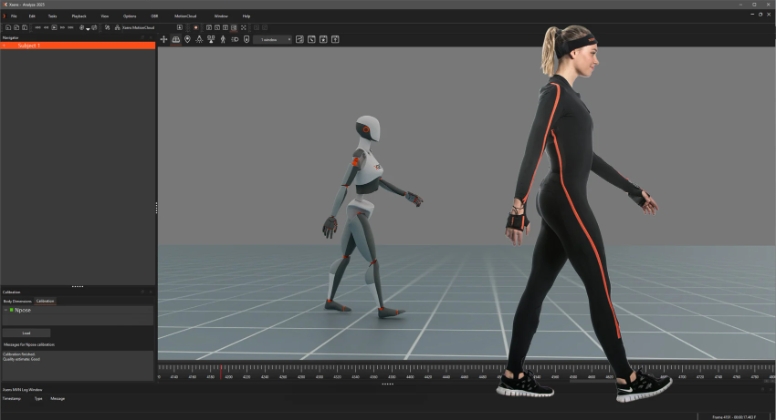Open the Playback menu
Screen dimensions: 776x420
[78, 16]
